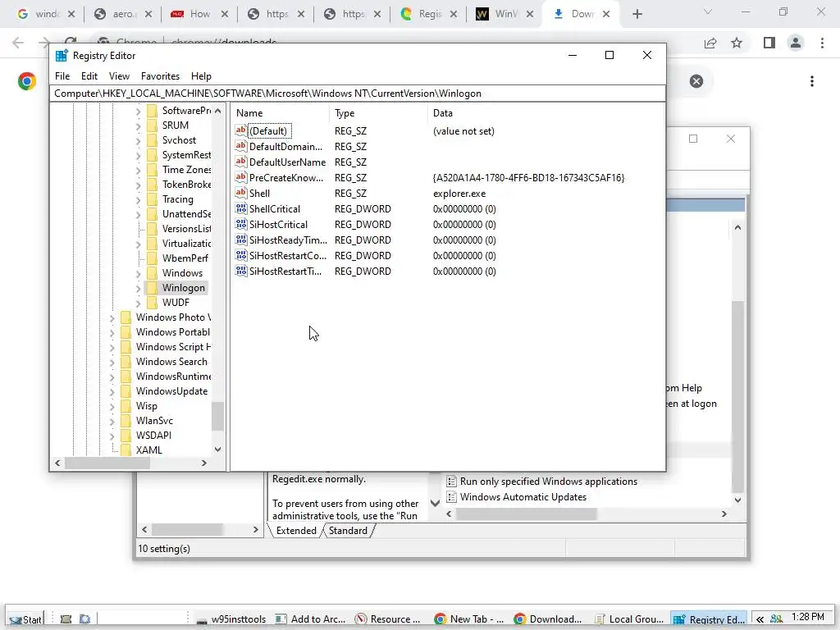This screenshot has height=630, width=840.
Task: Switch to Local Group Policy taskbar button
Action: click(630, 619)
